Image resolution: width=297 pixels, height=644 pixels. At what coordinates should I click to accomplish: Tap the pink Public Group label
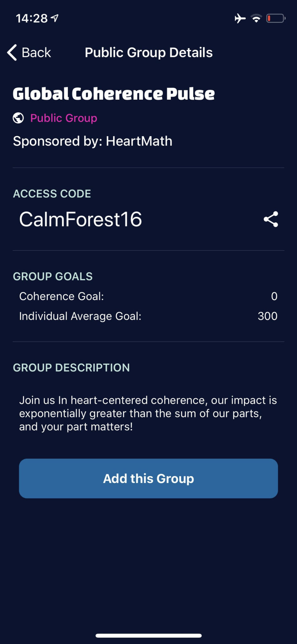pos(64,119)
